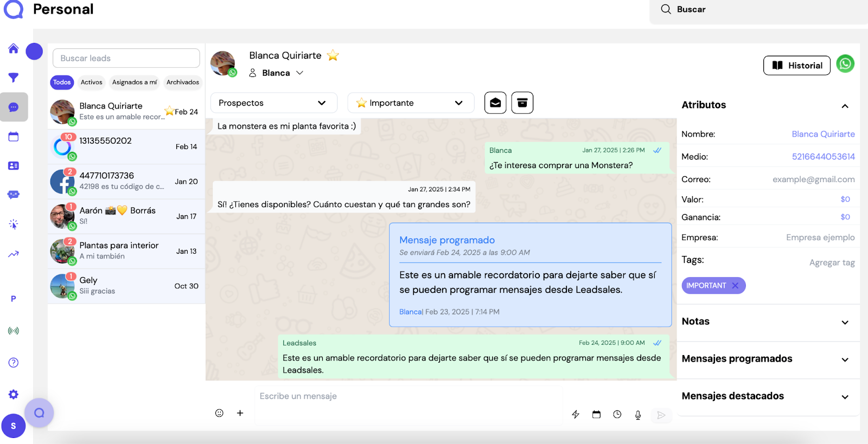Open quick replies lightning icon

point(576,415)
